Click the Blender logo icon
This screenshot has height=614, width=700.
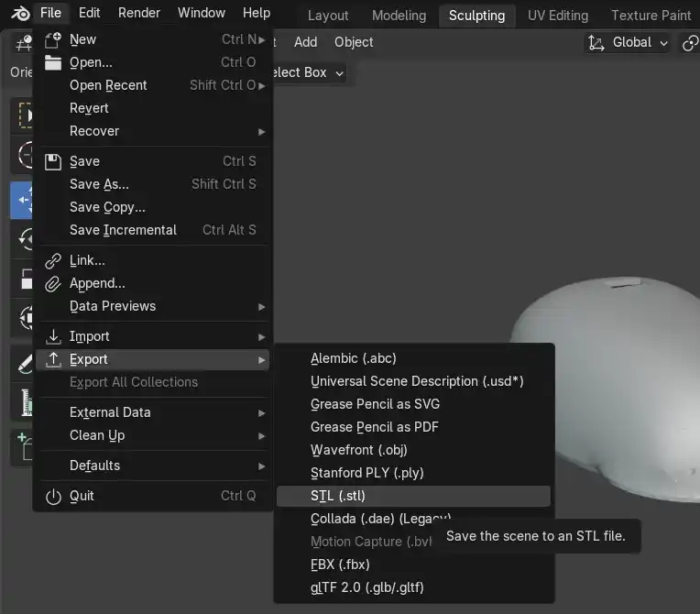click(19, 14)
